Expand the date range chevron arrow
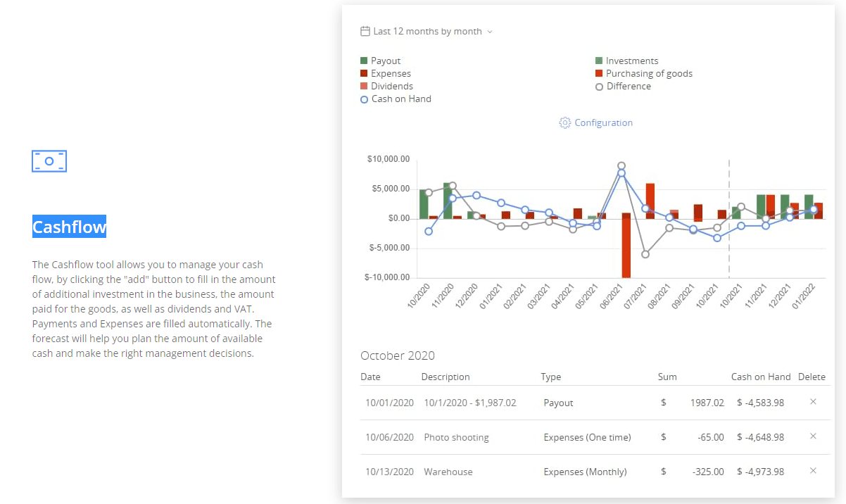Screen dimensions: 846x504 coord(490,32)
